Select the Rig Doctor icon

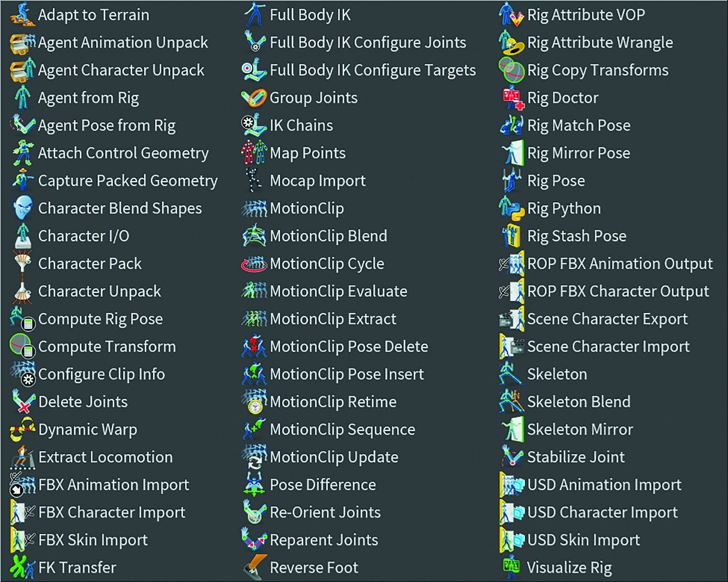click(510, 98)
